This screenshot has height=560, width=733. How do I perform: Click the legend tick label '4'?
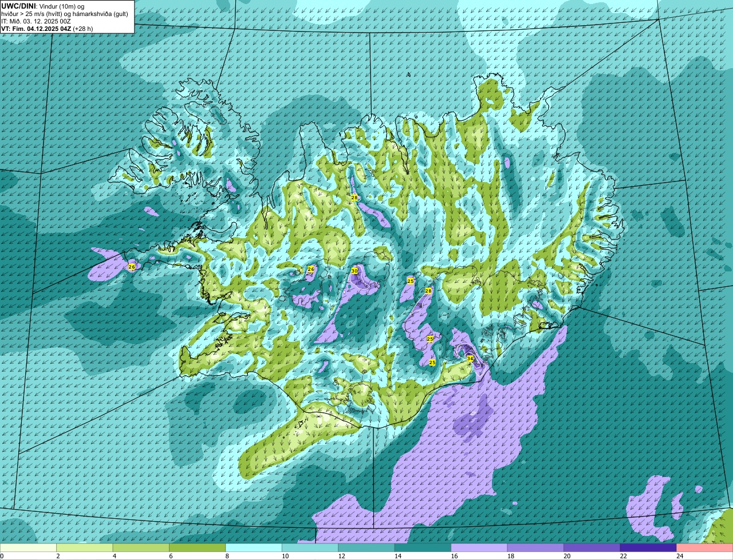(114, 556)
